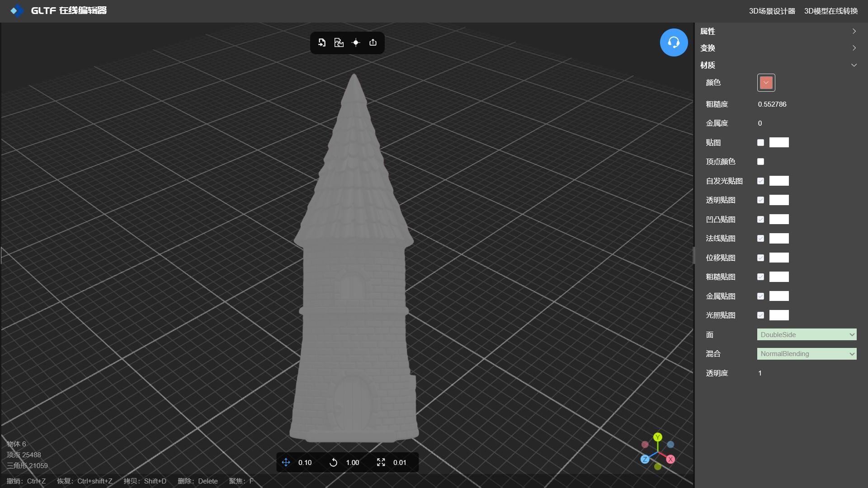The height and width of the screenshot is (488, 868).
Task: Click the 删除: Delete shortcut hint
Action: point(198,481)
